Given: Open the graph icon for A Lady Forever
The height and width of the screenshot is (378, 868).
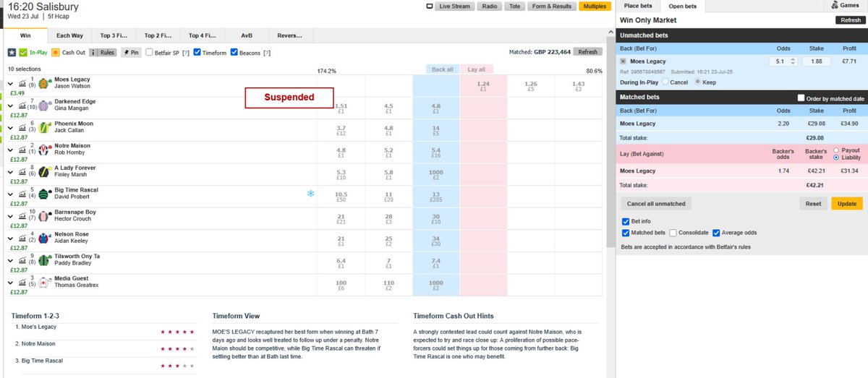Looking at the screenshot, I should [22, 172].
